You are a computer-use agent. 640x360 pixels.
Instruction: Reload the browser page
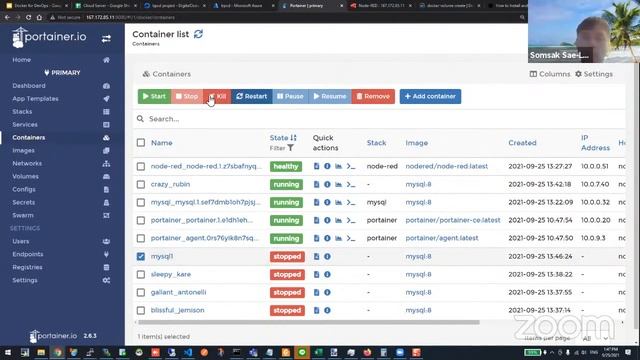[x=28, y=18]
